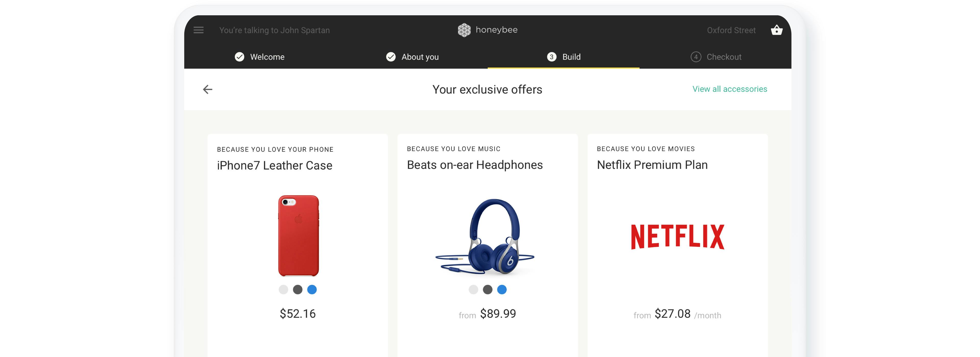The width and height of the screenshot is (980, 357).
Task: Click the step 4 circle badge
Action: coord(696,57)
